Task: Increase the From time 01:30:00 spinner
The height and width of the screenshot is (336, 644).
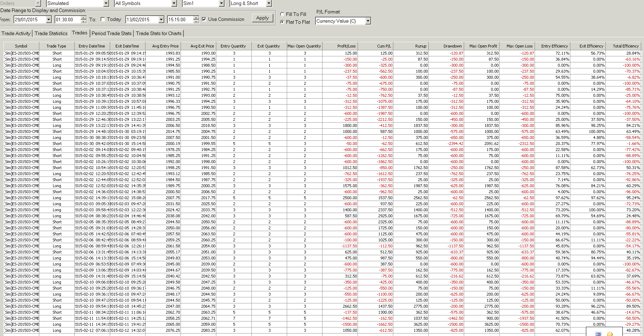Action: click(x=83, y=18)
